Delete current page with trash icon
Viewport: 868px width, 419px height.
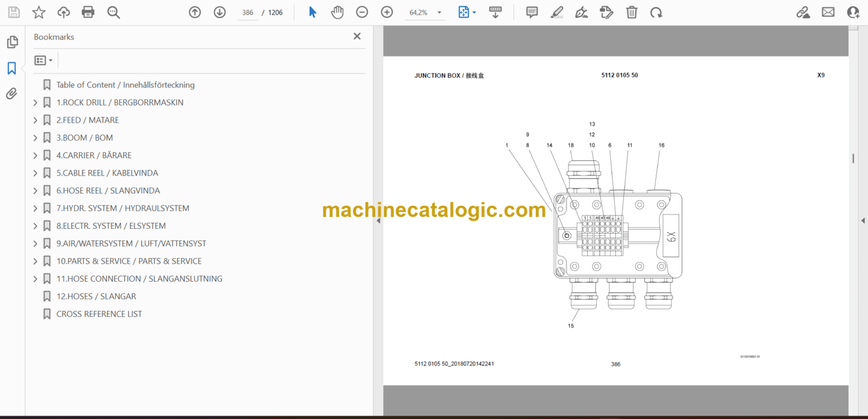[631, 12]
